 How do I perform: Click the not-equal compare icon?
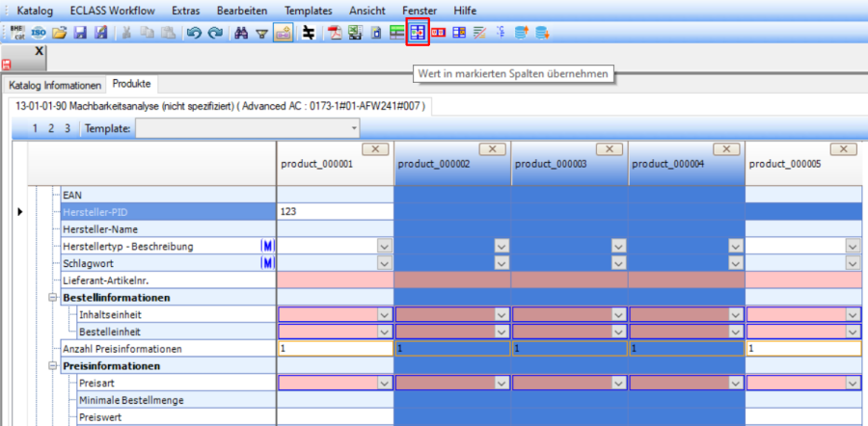[x=310, y=33]
